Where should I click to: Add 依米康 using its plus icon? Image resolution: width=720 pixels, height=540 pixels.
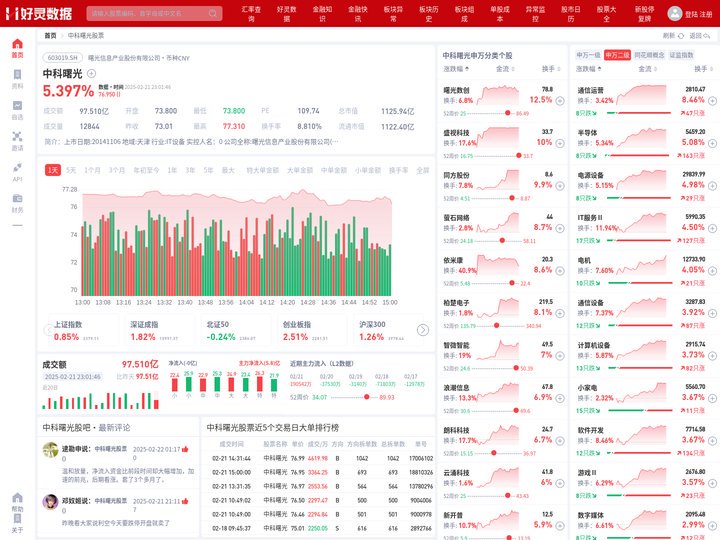point(560,271)
